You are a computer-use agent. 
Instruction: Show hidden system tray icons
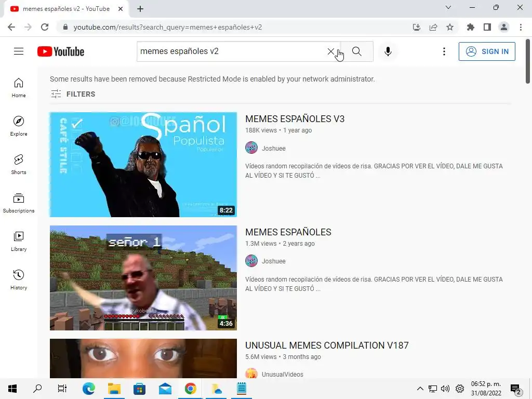pyautogui.click(x=420, y=389)
